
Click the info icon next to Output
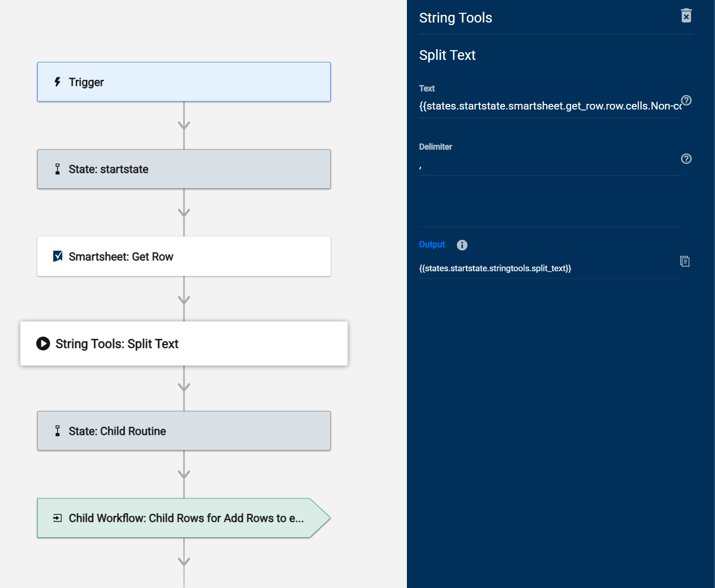tap(462, 245)
